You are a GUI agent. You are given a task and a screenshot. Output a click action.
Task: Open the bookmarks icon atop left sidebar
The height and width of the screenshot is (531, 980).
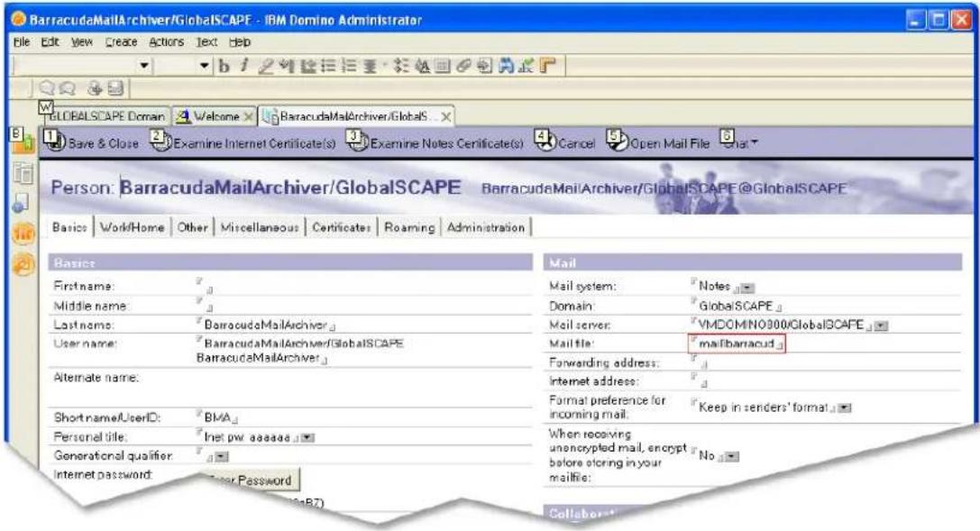(x=23, y=142)
